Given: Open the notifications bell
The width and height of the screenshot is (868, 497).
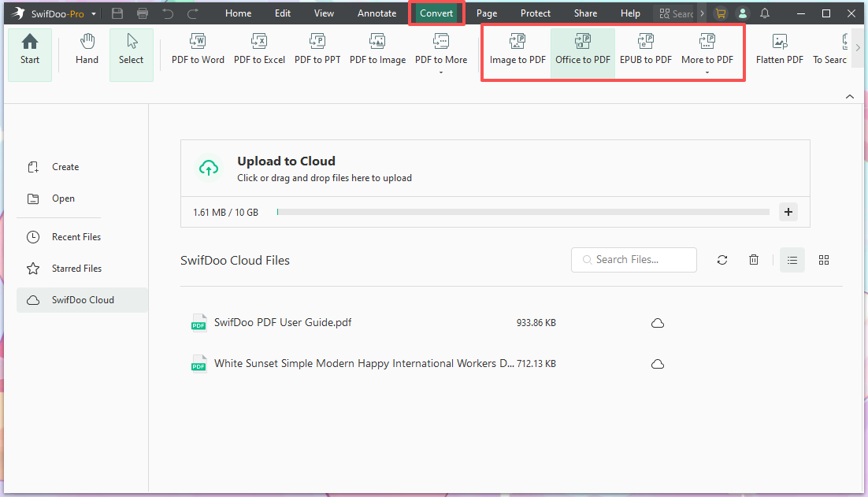Looking at the screenshot, I should click(764, 13).
